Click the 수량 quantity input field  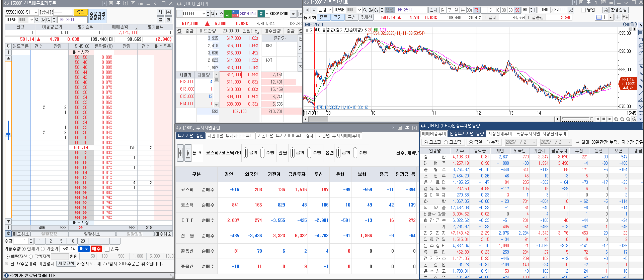coord(21,241)
